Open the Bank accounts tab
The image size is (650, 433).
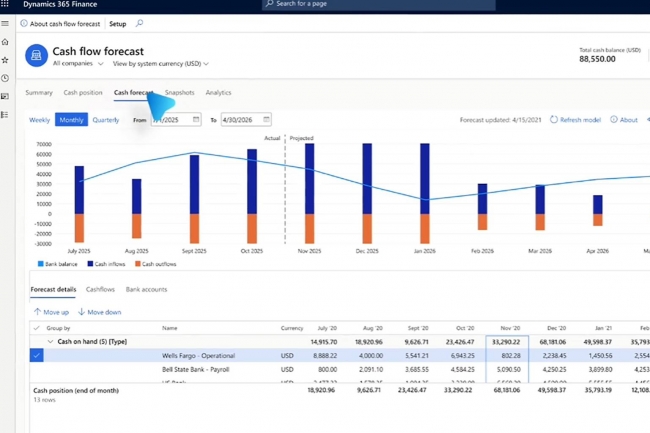146,289
